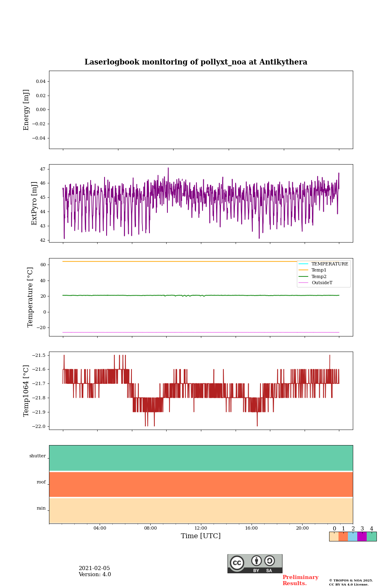
Task: Click the 60 tick on Temperature axis
Action: point(43,265)
